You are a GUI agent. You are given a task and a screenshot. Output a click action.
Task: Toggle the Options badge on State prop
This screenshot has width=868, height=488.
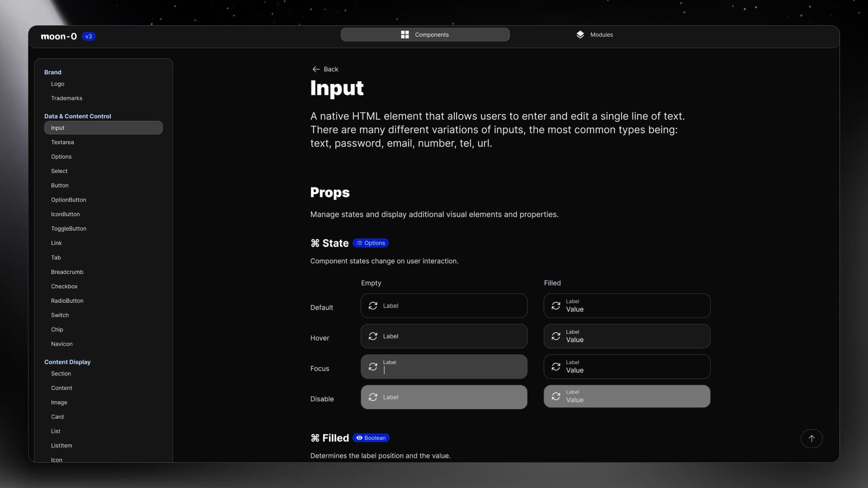coord(371,243)
